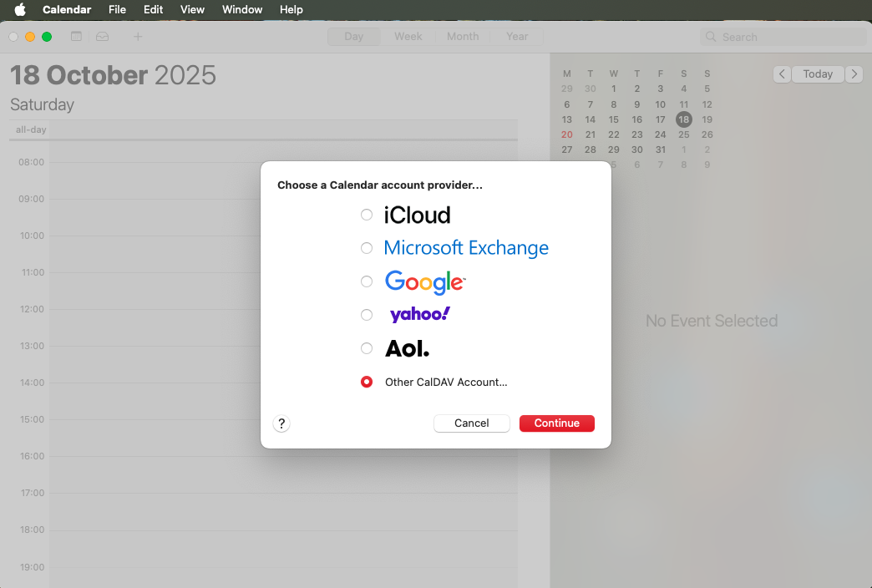The height and width of the screenshot is (588, 872).
Task: Click the Today button
Action: [x=817, y=74]
